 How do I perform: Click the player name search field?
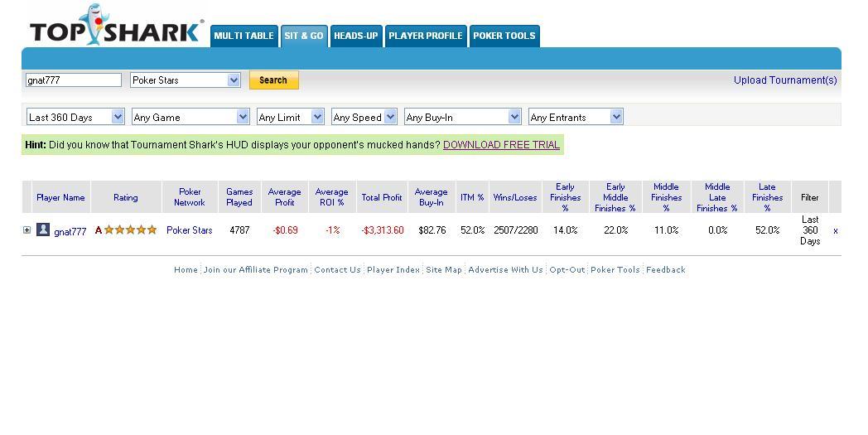tap(74, 80)
